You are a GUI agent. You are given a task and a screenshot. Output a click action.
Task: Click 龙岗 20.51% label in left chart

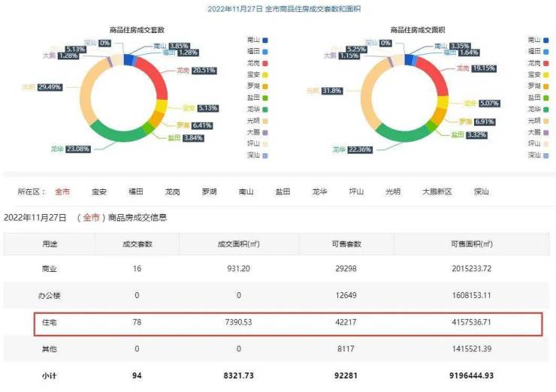197,71
